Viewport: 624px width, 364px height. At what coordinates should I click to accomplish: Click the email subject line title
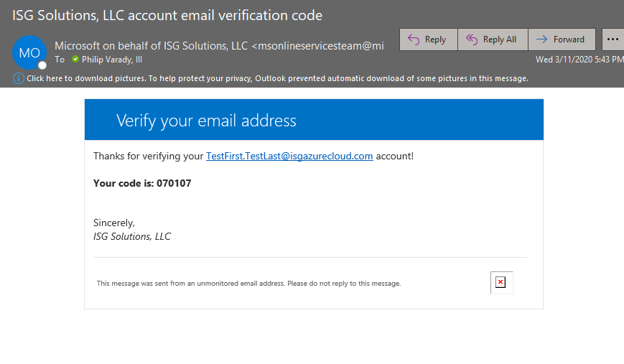point(167,15)
